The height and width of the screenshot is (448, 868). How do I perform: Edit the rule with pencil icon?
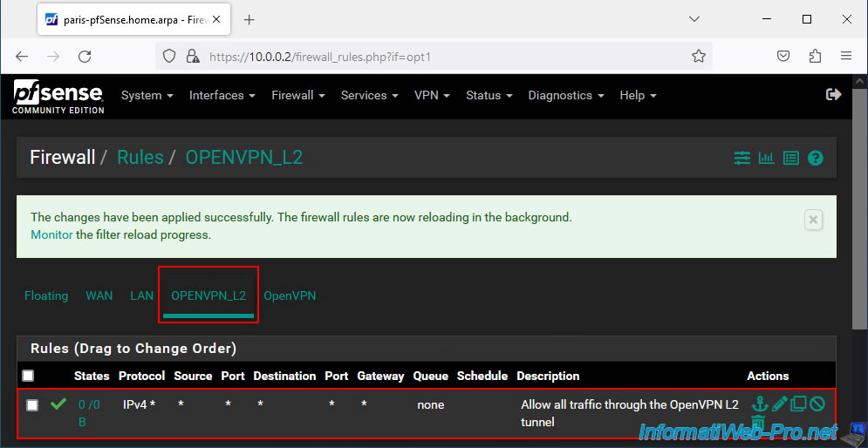point(779,404)
